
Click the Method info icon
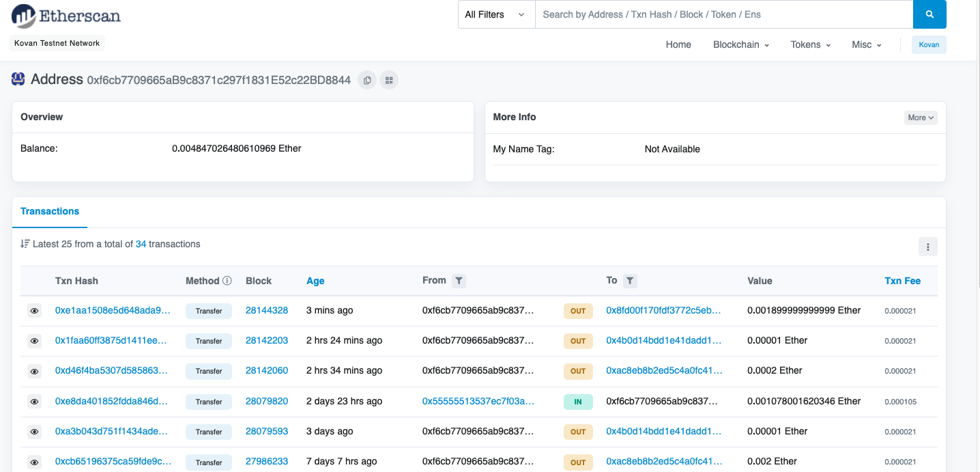pos(227,281)
